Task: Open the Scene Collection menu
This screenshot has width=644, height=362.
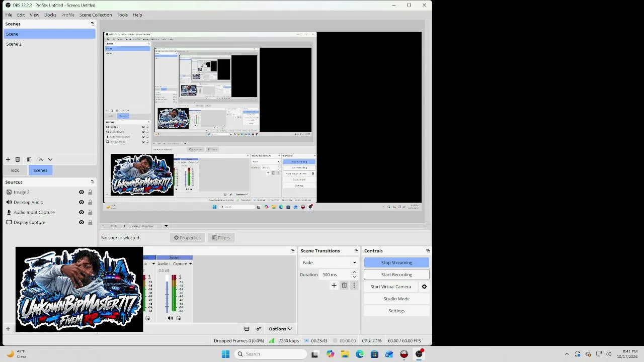Action: click(x=96, y=15)
